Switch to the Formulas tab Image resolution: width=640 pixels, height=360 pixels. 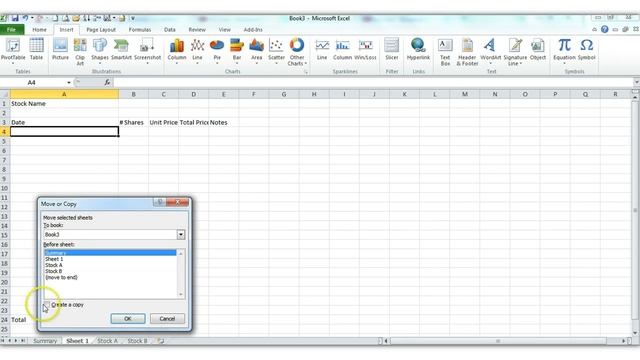pyautogui.click(x=140, y=30)
